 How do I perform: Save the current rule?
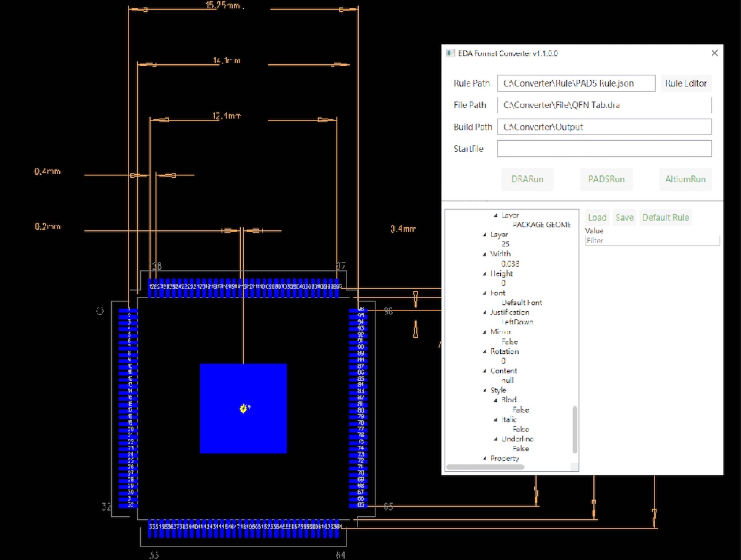click(624, 217)
